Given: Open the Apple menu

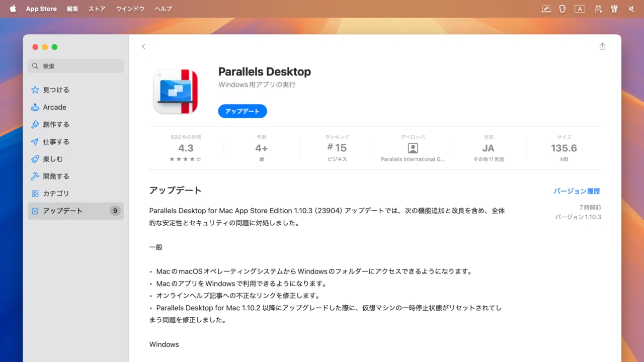Looking at the screenshot, I should coord(13,9).
